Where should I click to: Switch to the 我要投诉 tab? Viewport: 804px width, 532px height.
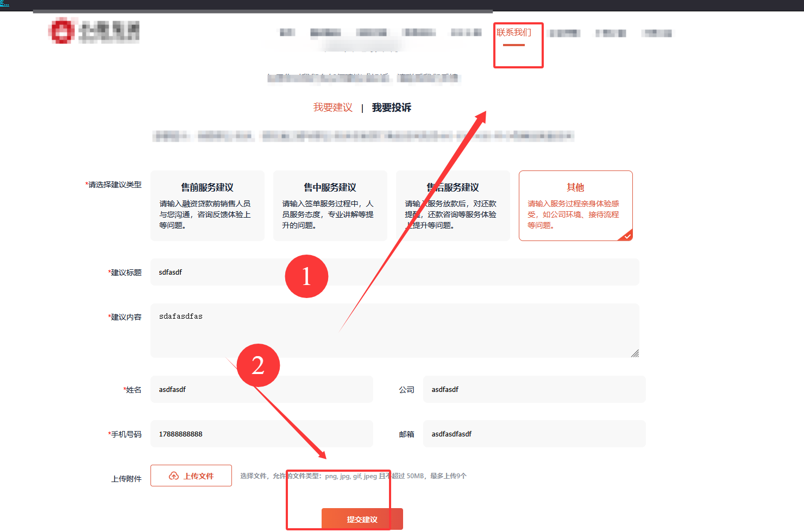391,107
